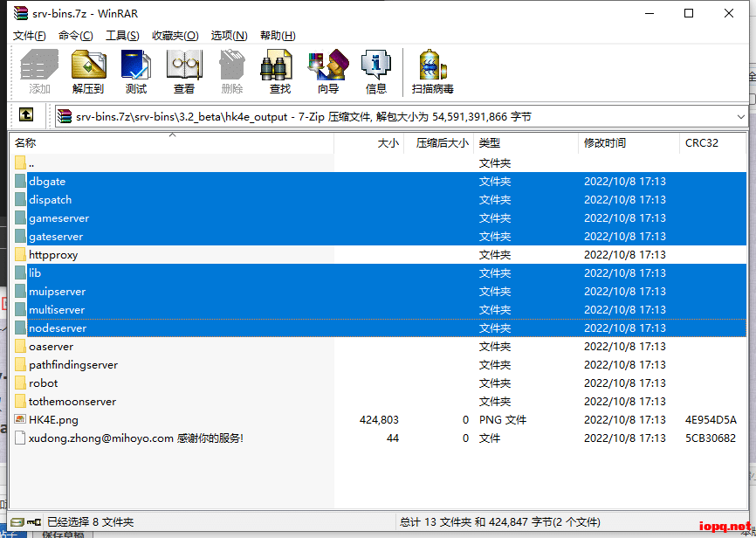Viewport: 756px width, 538px height.
Task: Select the 测试 (Test) archive icon
Action: click(x=135, y=70)
